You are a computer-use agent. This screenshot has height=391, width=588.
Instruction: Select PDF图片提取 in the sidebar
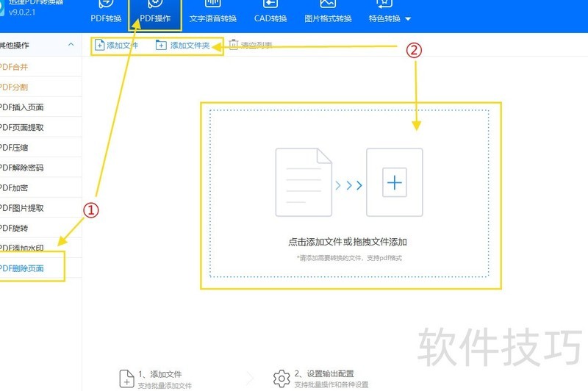[x=40, y=208]
